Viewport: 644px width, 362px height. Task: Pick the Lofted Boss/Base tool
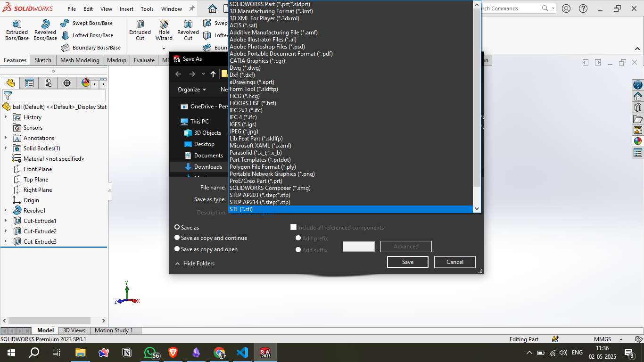87,35
